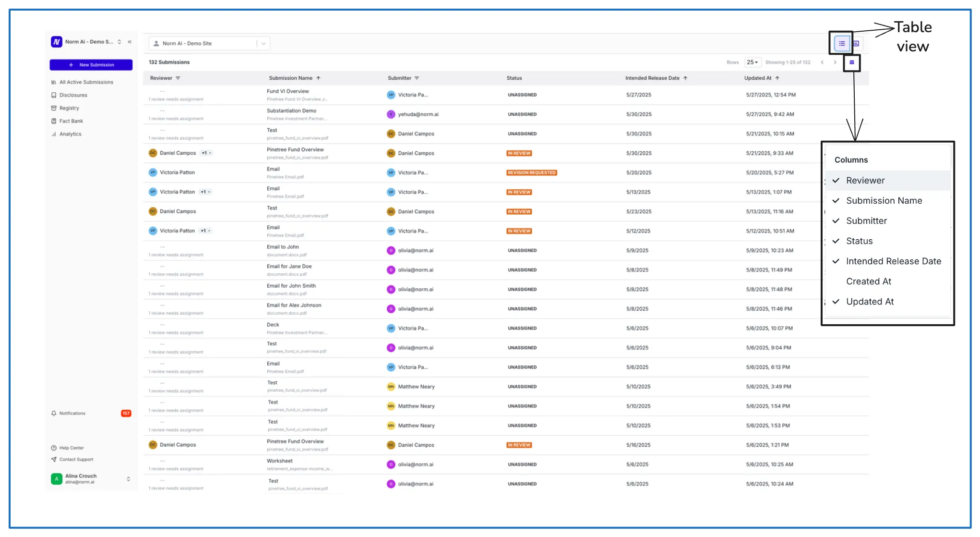The width and height of the screenshot is (980, 537).
Task: Click the Contact Support paper-plane icon
Action: (x=54, y=459)
